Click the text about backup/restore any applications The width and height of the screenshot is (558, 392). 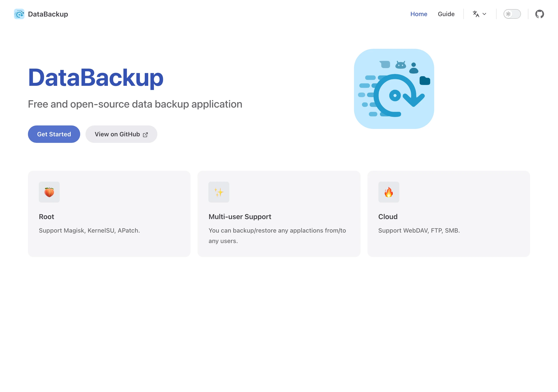(277, 236)
